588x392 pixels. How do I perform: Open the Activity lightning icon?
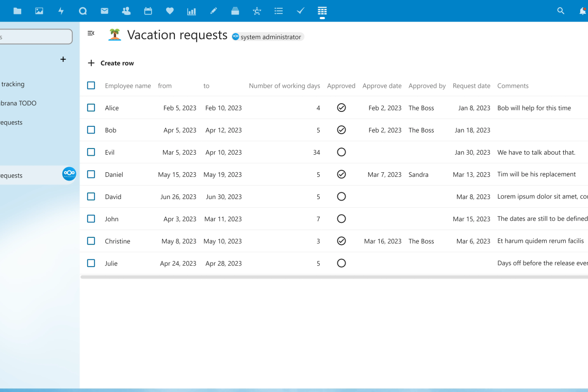[x=61, y=11]
